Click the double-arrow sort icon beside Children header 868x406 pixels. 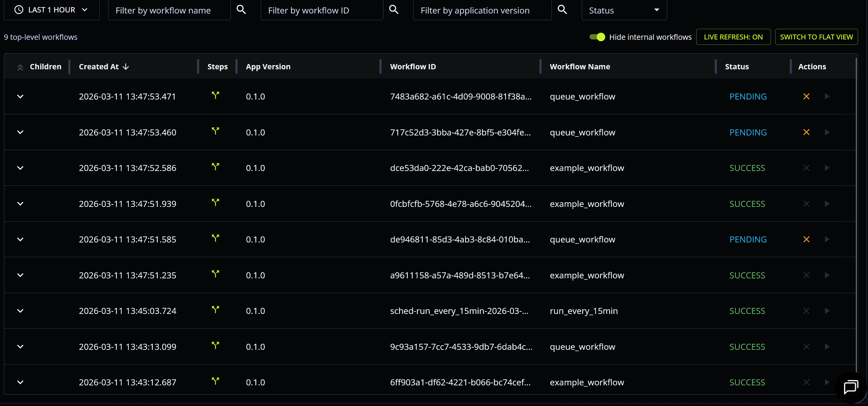coord(20,66)
